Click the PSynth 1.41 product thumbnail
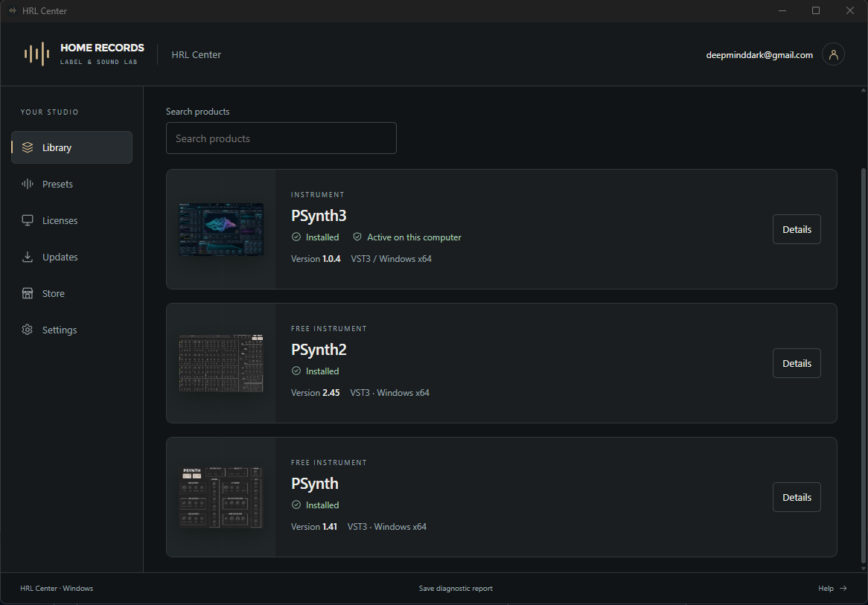 coord(221,497)
